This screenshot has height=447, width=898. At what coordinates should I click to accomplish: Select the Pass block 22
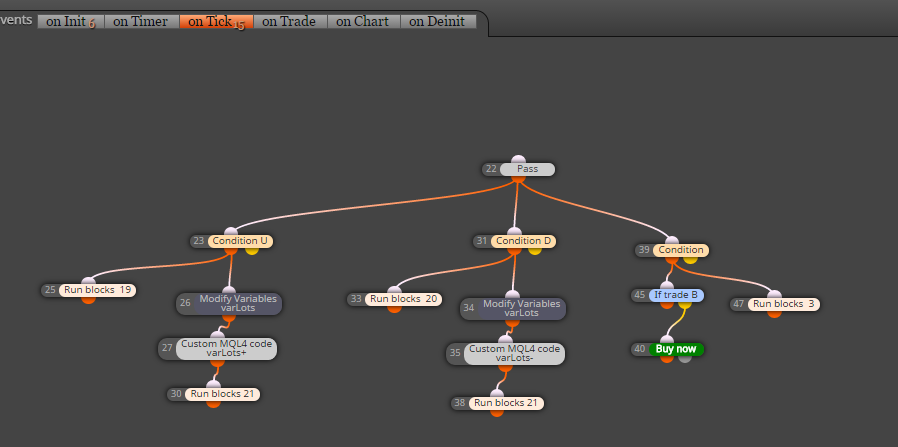[x=527, y=169]
